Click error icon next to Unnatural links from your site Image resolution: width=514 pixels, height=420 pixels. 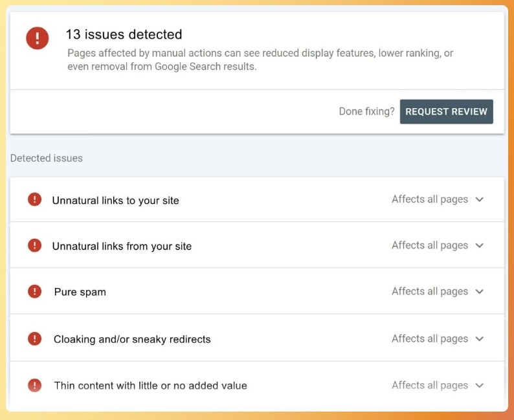[x=34, y=245]
